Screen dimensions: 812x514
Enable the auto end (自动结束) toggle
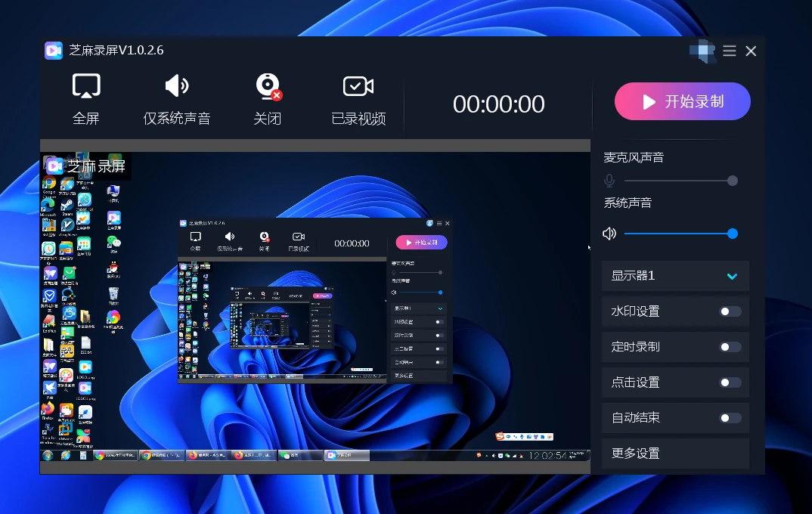coord(730,418)
